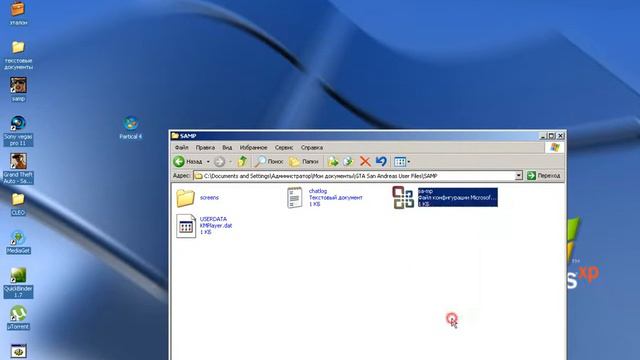Click the highlighted sa-mp file label
640x360 pixels.
[x=458, y=198]
